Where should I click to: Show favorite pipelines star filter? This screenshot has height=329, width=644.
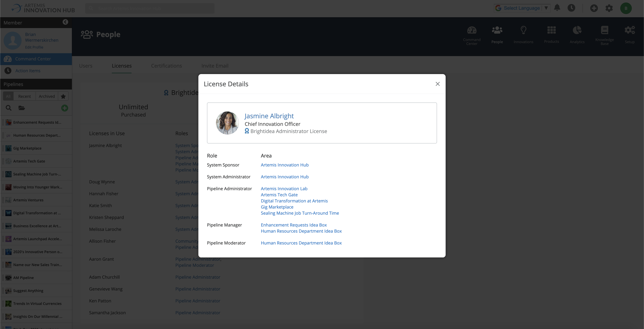coord(63,96)
